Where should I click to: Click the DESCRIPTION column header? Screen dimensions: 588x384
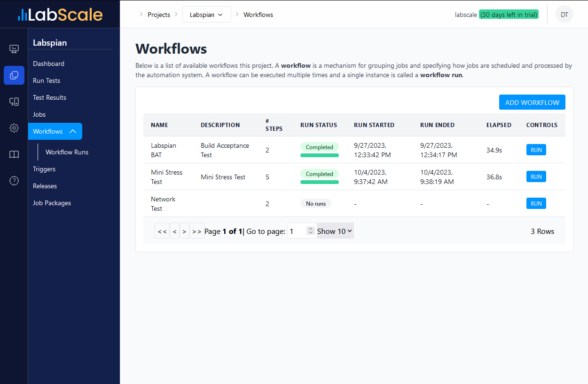220,125
